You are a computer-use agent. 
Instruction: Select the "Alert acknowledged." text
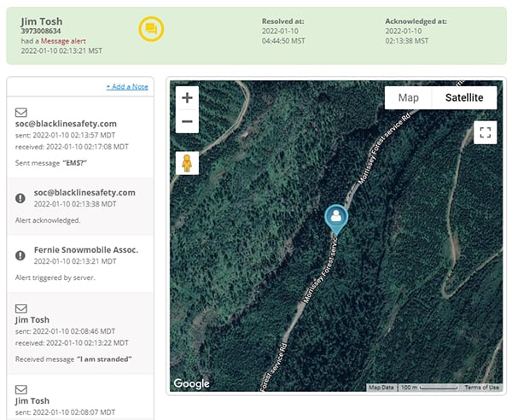(x=48, y=220)
